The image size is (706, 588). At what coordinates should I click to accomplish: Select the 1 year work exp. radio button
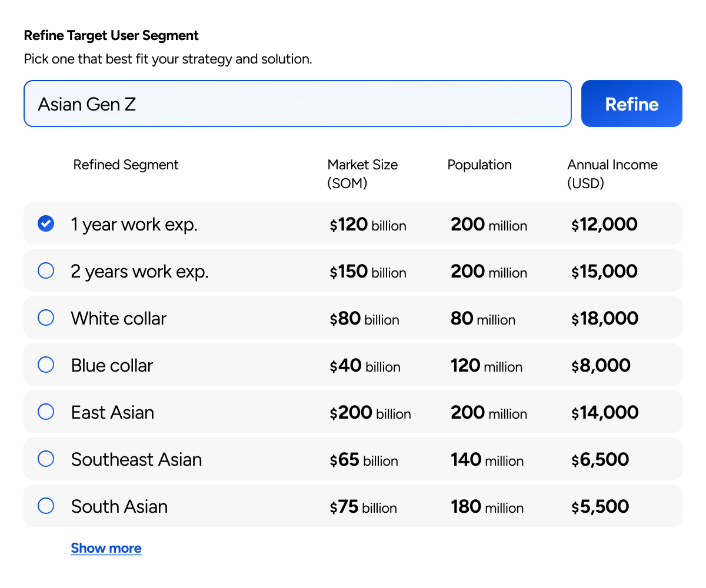point(46,224)
